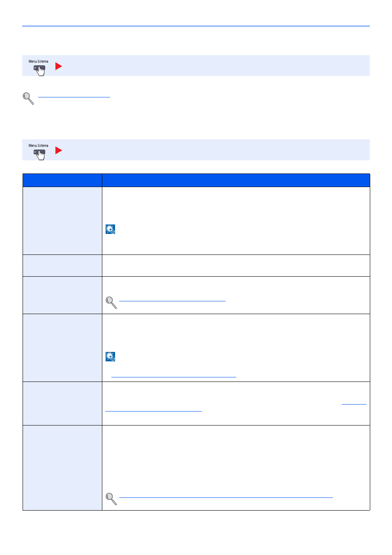Click the magnifier icon in the last table row
This screenshot has height=555, width=392.
[111, 499]
